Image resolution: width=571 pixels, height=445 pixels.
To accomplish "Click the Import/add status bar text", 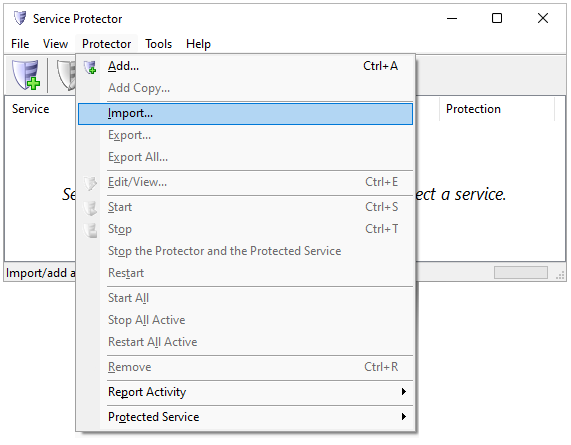I will click(41, 273).
